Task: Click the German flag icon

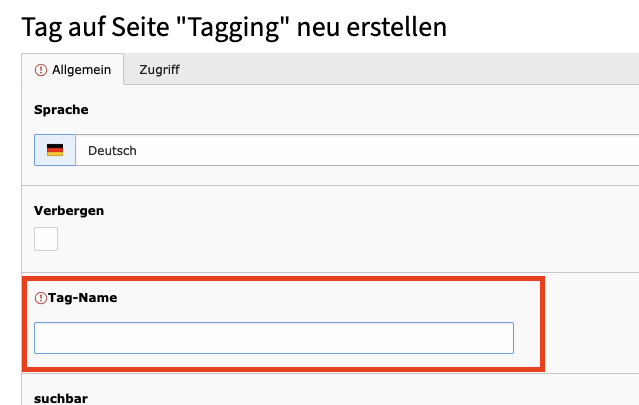Action: coord(55,150)
